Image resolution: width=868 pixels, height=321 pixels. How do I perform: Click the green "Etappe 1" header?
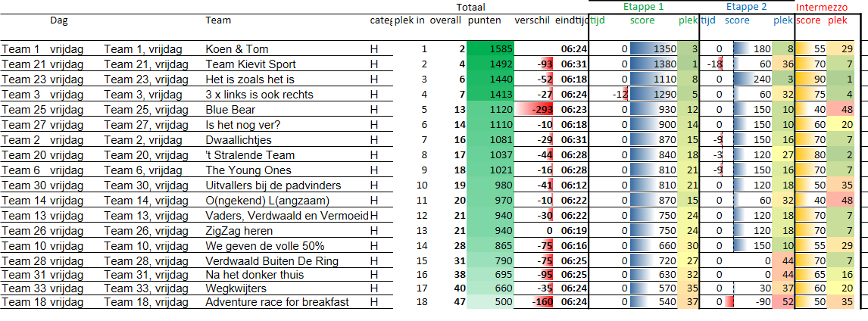click(x=643, y=6)
